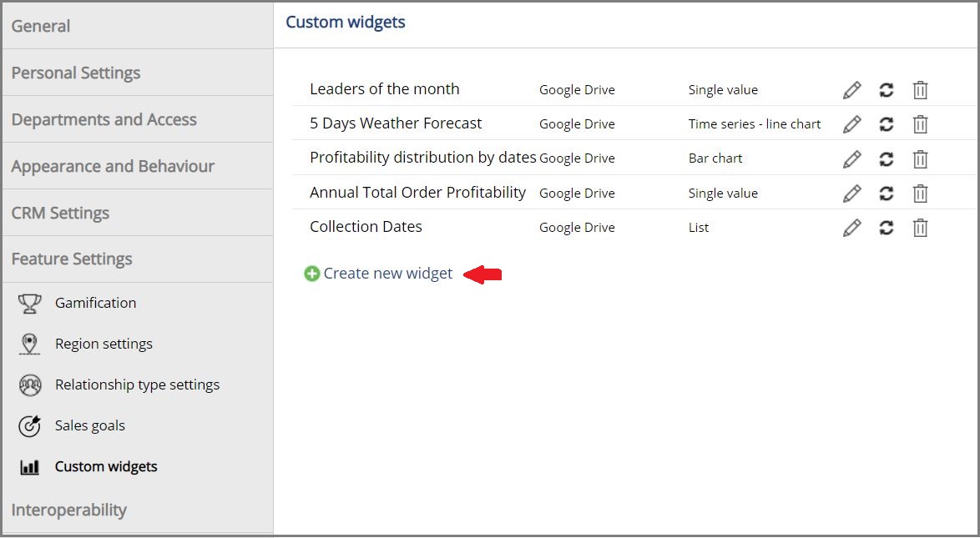Viewport: 980px width, 538px height.
Task: Open Relationship type settings item
Action: click(x=138, y=385)
